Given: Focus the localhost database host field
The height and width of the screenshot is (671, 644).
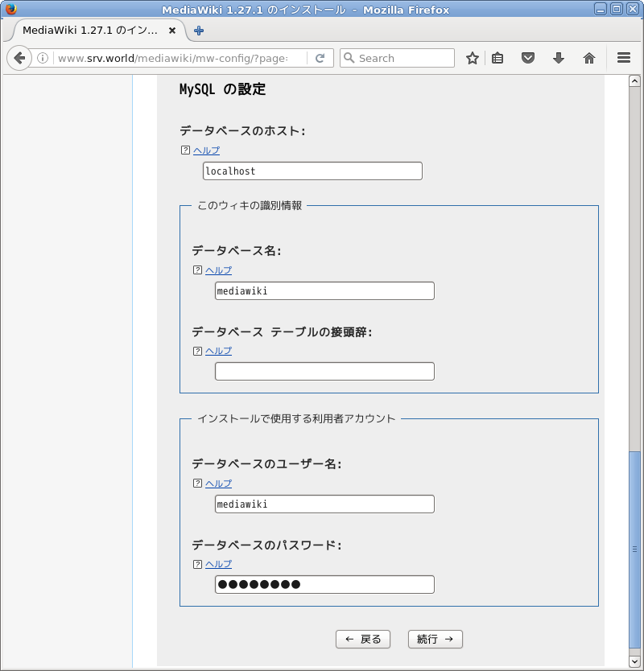Looking at the screenshot, I should click(x=312, y=171).
